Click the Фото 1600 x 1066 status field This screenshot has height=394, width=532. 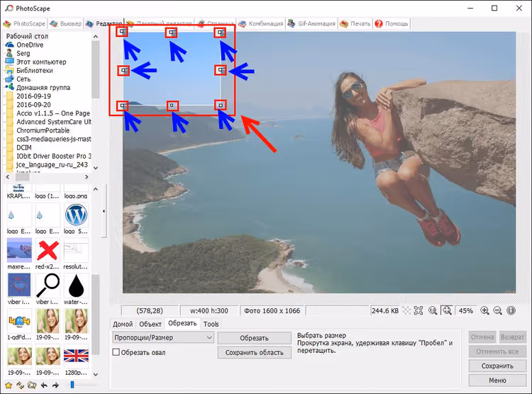click(x=272, y=310)
